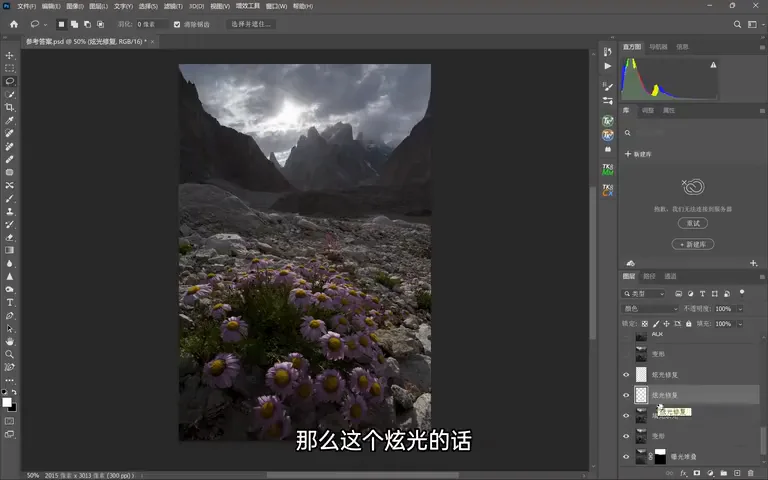Choose Subtract from selection mode
768x480 pixels.
coord(87,24)
